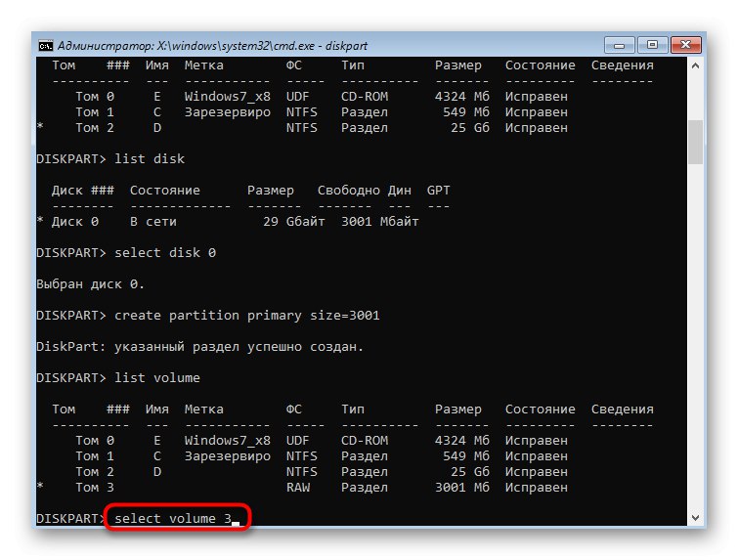Click the 'Дин' column header

pos(400,191)
